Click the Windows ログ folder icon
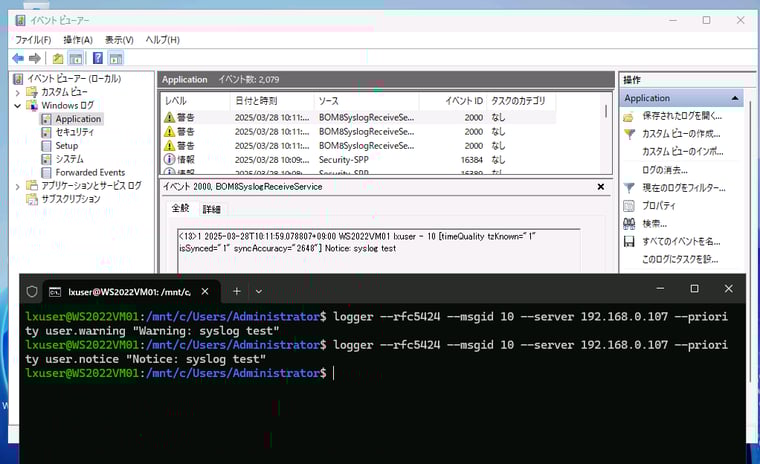 (x=32, y=106)
